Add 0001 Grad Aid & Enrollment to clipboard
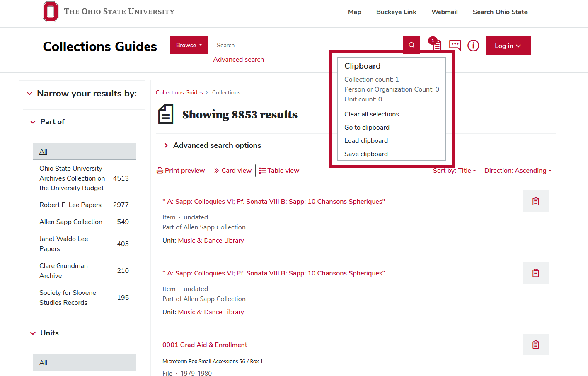 [536, 345]
